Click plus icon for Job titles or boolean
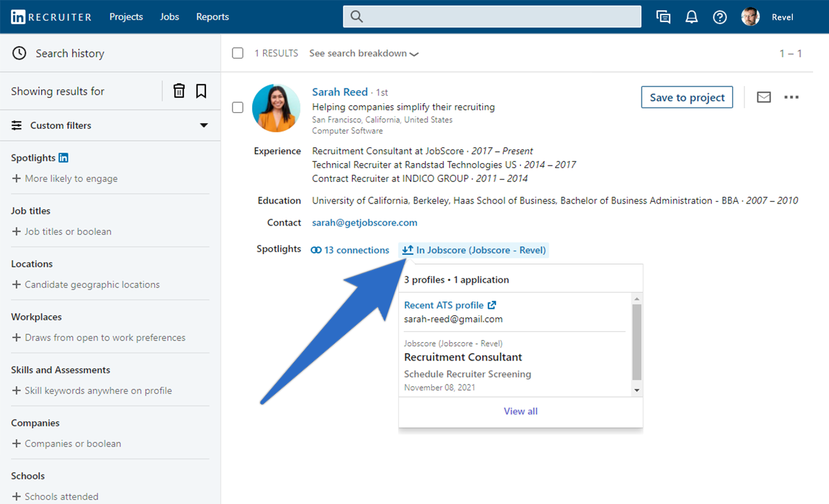 (16, 232)
